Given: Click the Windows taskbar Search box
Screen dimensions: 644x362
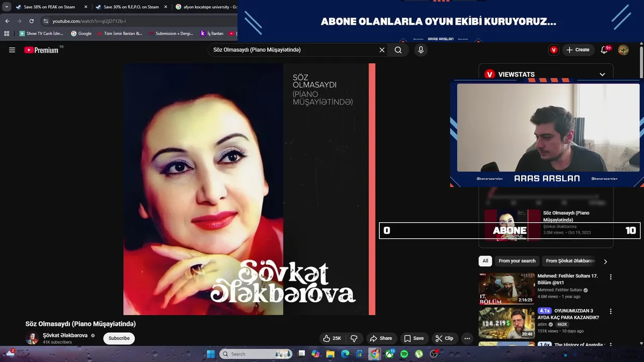Looking at the screenshot, I should point(257,354).
